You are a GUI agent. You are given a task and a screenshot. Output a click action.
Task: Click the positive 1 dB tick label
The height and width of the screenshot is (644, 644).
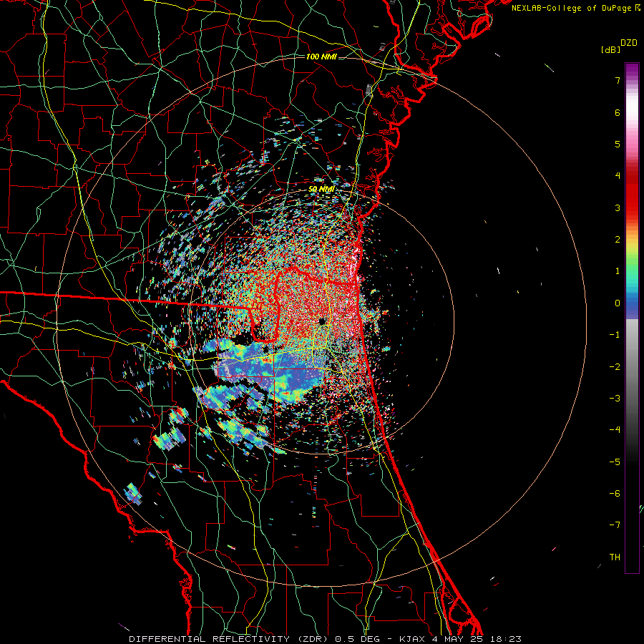[618, 271]
